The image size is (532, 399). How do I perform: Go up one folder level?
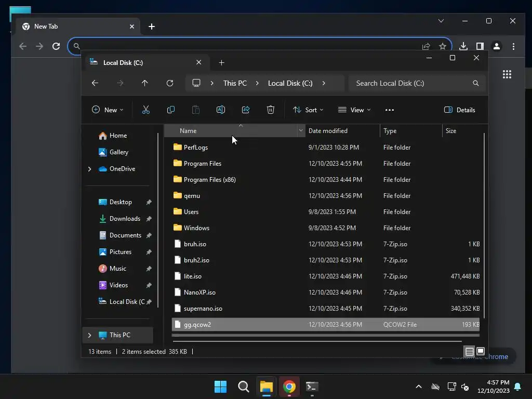point(145,83)
